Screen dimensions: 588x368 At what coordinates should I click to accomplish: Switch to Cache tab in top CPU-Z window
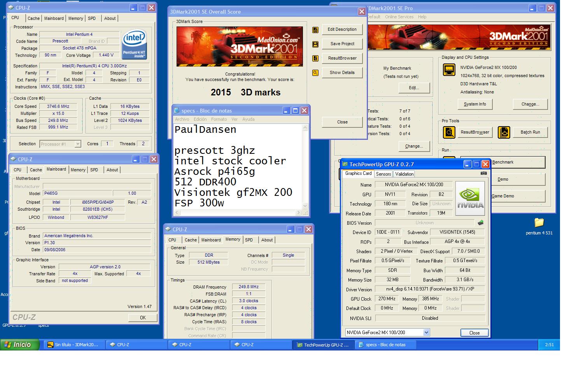pyautogui.click(x=33, y=18)
